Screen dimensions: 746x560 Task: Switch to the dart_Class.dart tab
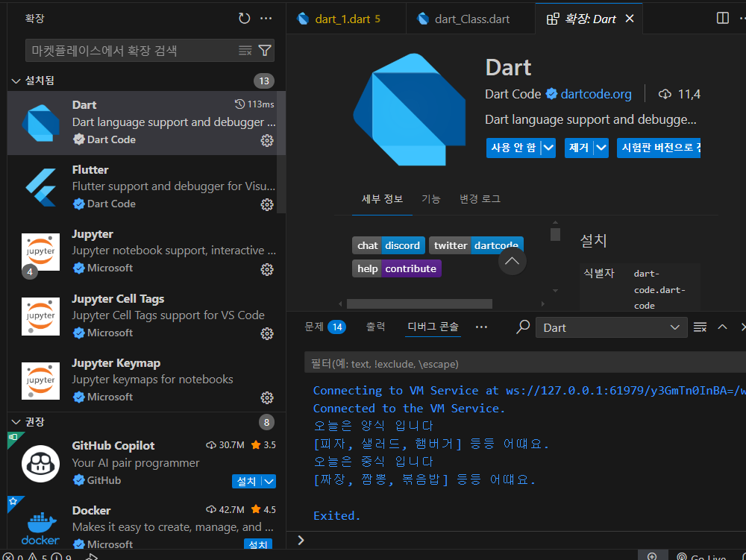point(471,19)
